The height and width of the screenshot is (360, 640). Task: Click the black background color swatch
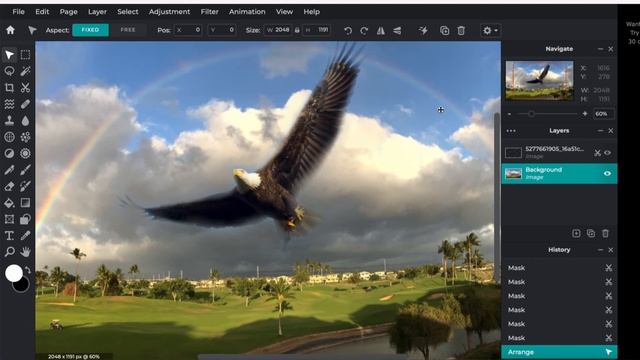[22, 286]
